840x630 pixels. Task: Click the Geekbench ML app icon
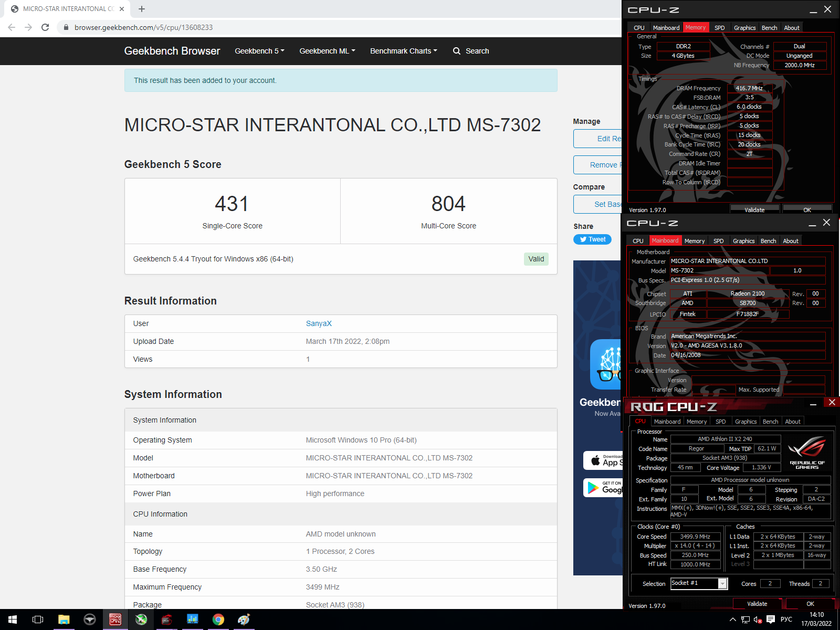(x=606, y=364)
